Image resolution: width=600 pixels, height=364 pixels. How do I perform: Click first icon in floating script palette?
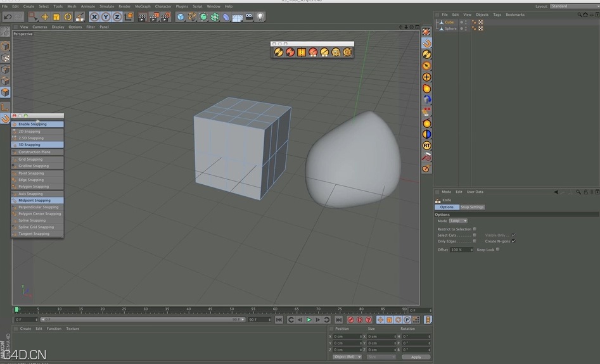[x=279, y=52]
